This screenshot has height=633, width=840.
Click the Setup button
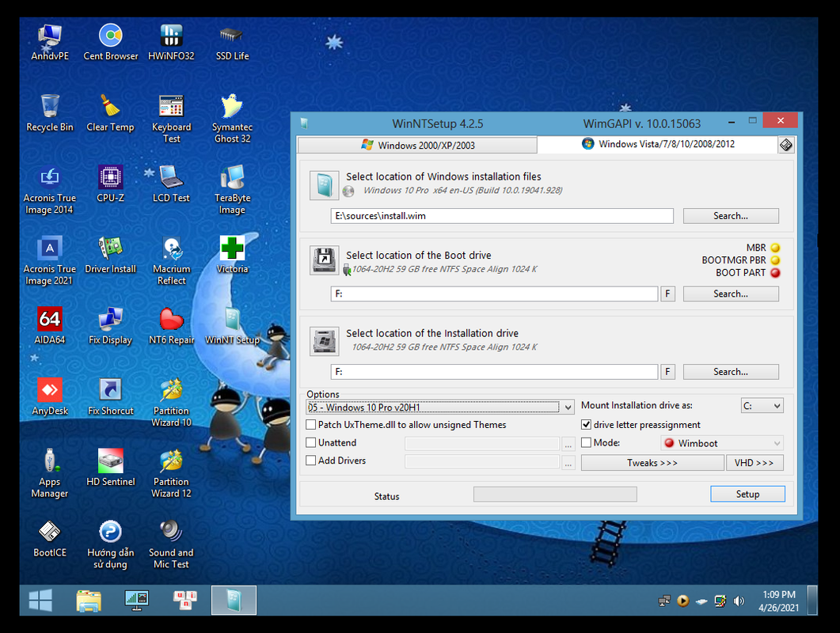pyautogui.click(x=747, y=494)
